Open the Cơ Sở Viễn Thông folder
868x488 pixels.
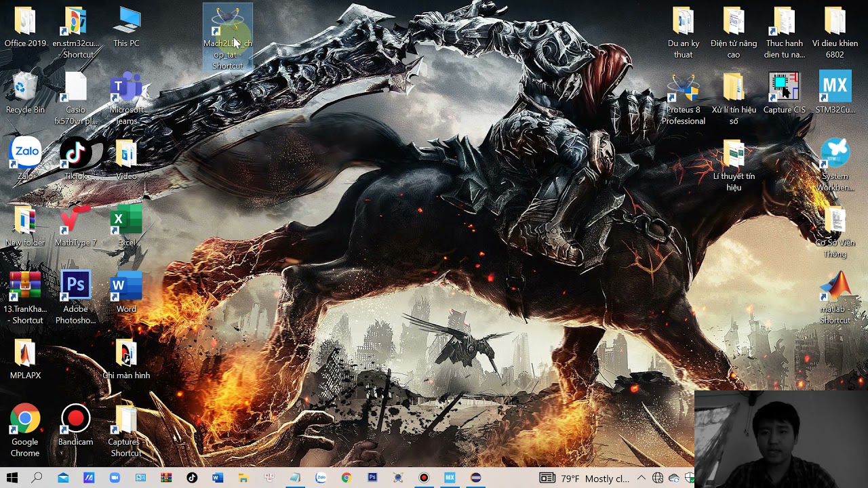[835, 232]
